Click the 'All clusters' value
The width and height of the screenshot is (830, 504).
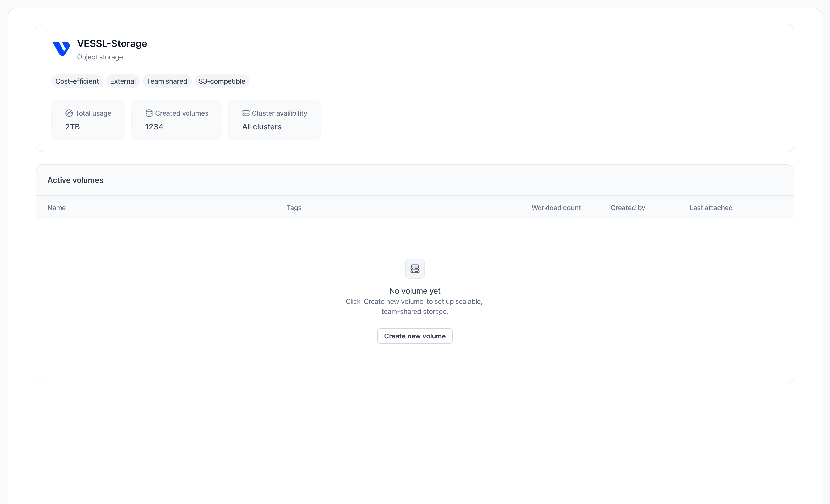pyautogui.click(x=262, y=127)
